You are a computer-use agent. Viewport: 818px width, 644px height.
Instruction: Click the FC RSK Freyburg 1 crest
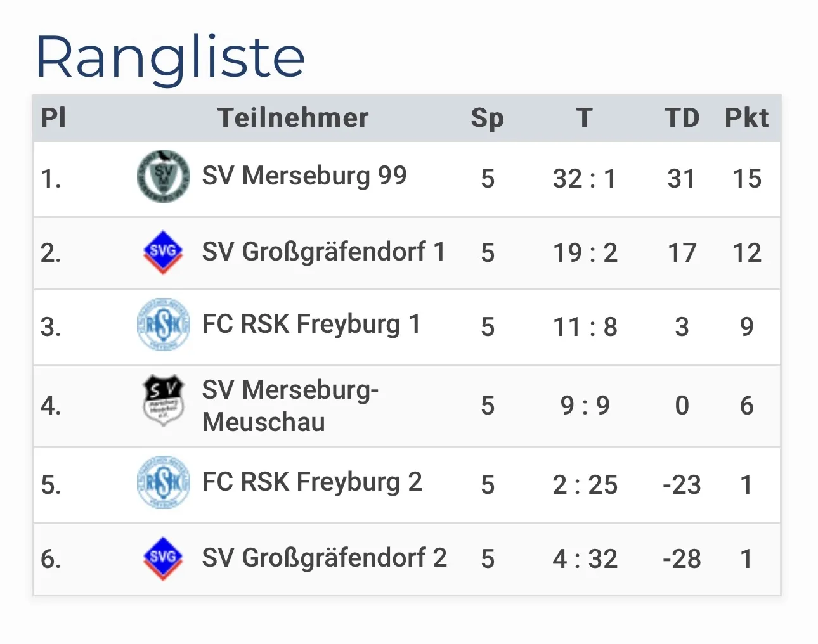164,325
